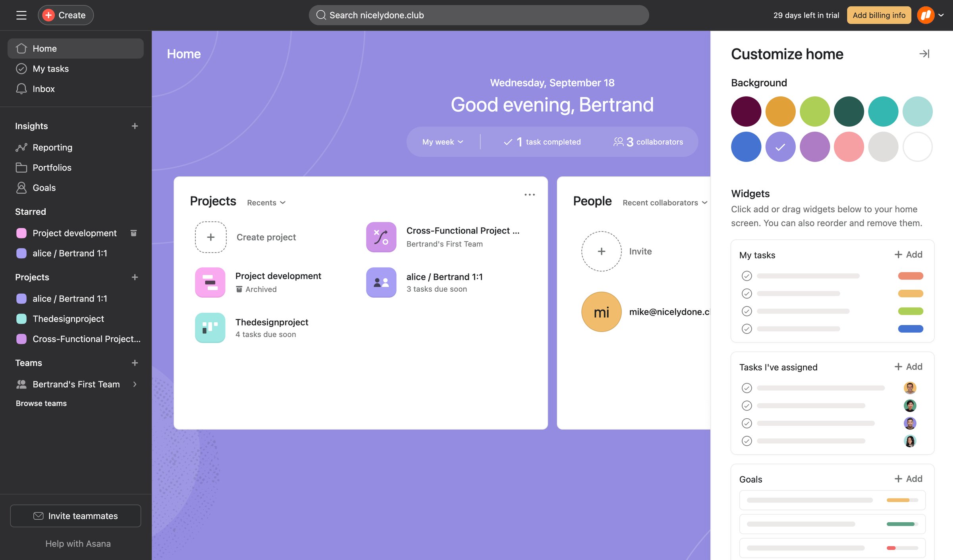The height and width of the screenshot is (560, 953).
Task: Open the Recents dropdown in Projects
Action: [266, 202]
